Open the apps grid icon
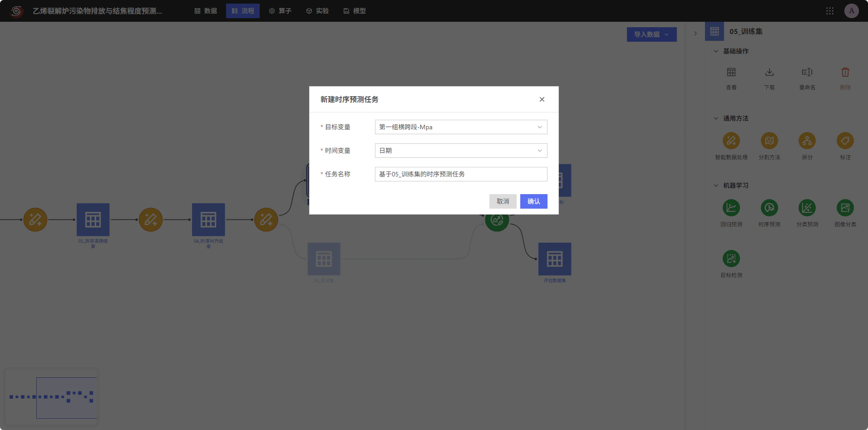This screenshot has height=430, width=868. [x=830, y=11]
